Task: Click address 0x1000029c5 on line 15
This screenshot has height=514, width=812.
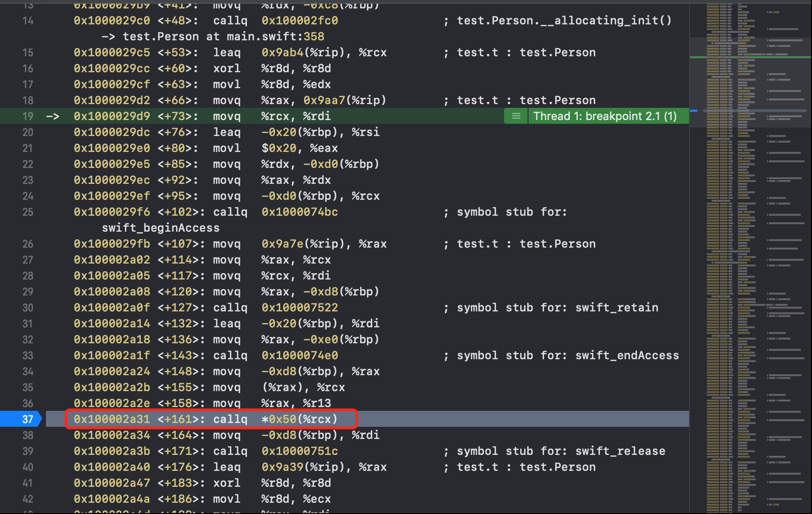Action: pyautogui.click(x=112, y=53)
